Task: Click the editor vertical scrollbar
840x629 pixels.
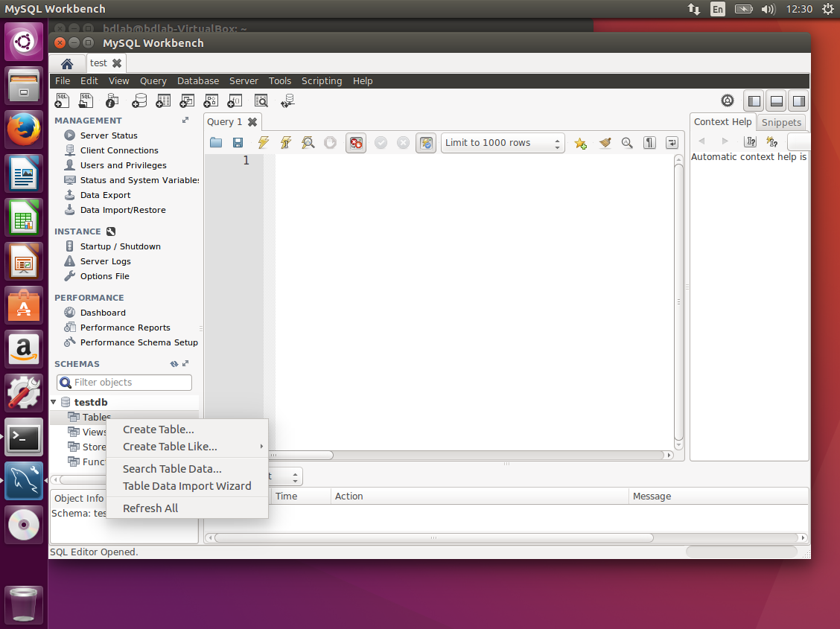Action: (678, 302)
